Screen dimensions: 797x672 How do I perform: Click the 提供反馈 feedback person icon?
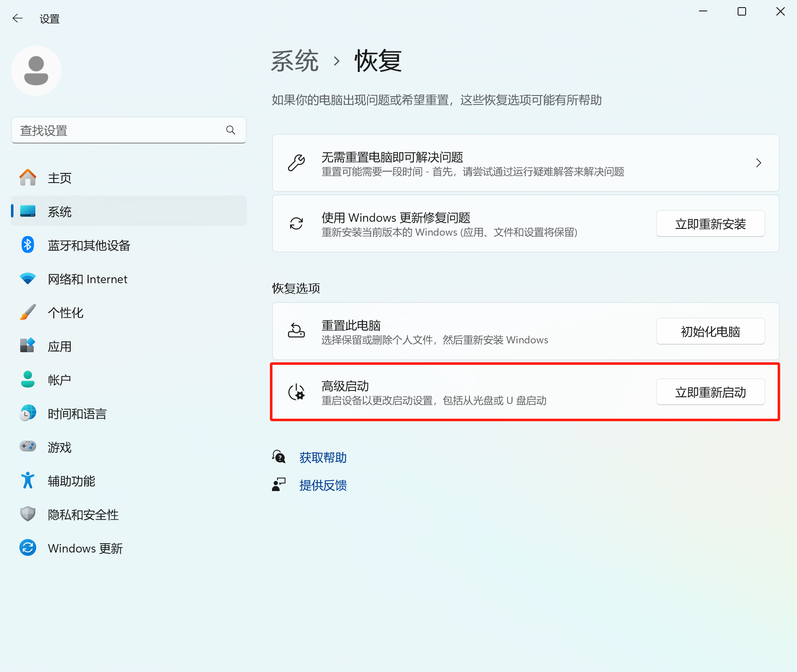click(279, 485)
